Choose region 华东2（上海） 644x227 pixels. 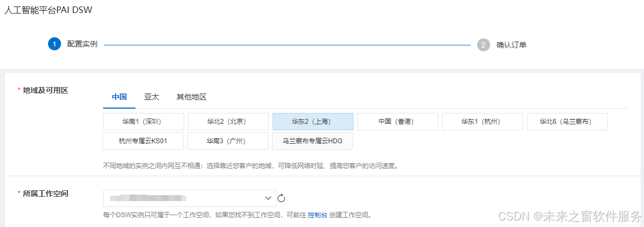tap(313, 121)
